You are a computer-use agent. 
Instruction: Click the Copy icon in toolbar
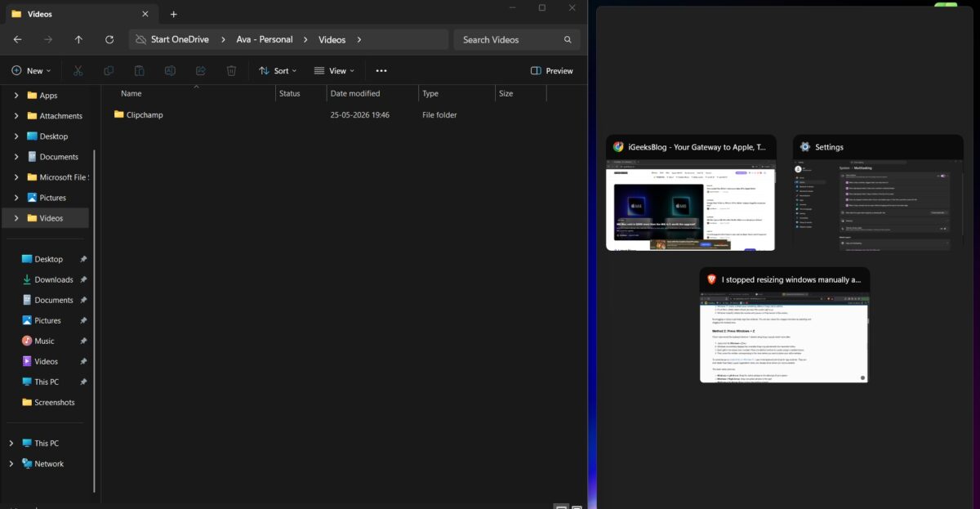[x=109, y=71]
